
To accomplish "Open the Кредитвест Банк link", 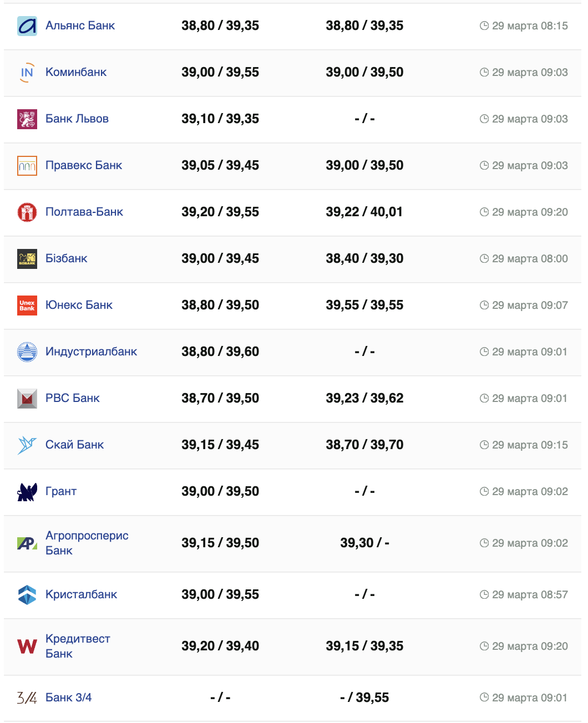I will tap(78, 646).
